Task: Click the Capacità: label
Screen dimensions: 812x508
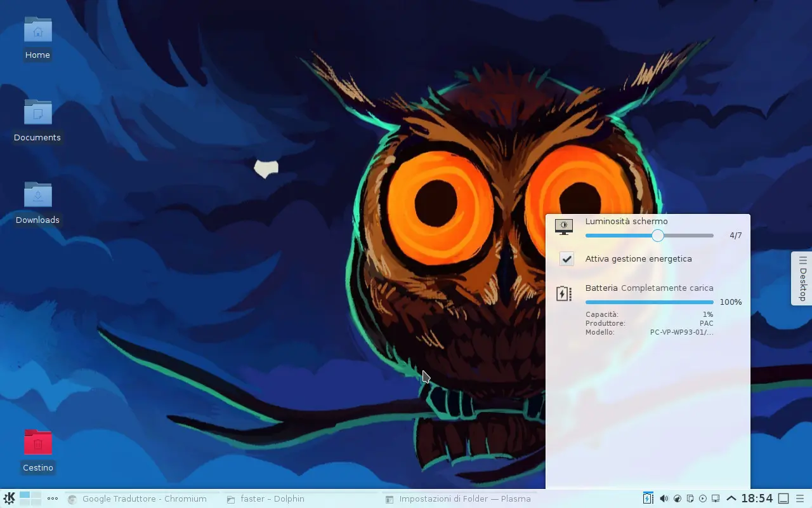Action: pyautogui.click(x=601, y=314)
